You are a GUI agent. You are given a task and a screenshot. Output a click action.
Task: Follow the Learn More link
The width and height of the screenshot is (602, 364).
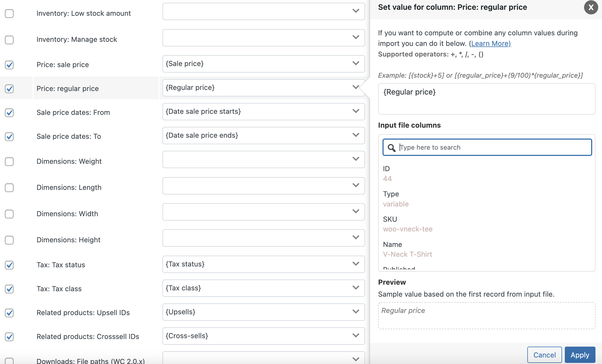point(491,43)
